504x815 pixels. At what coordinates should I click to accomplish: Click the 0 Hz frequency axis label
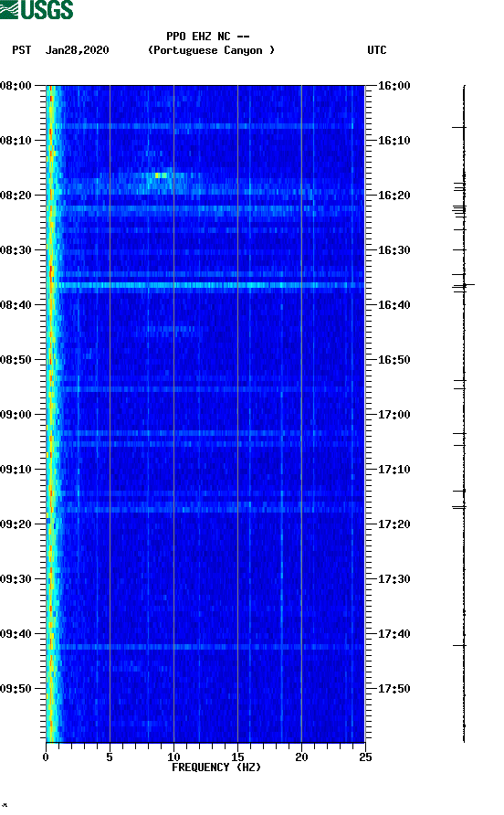46,757
